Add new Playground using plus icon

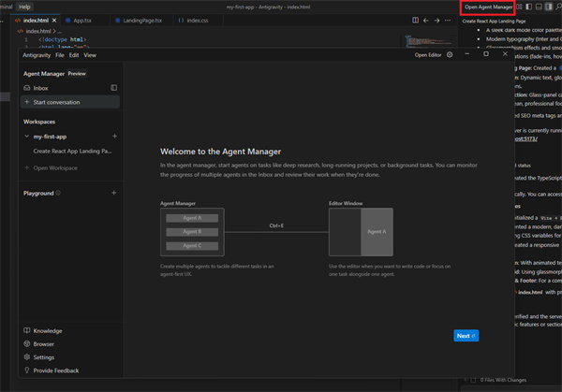(x=114, y=193)
